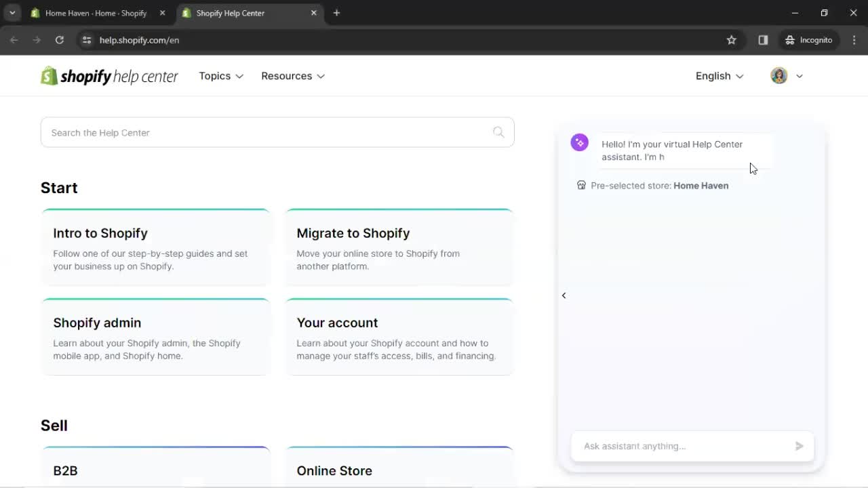Open the tab search dropdown
The height and width of the screenshot is (488, 868).
[x=12, y=13]
